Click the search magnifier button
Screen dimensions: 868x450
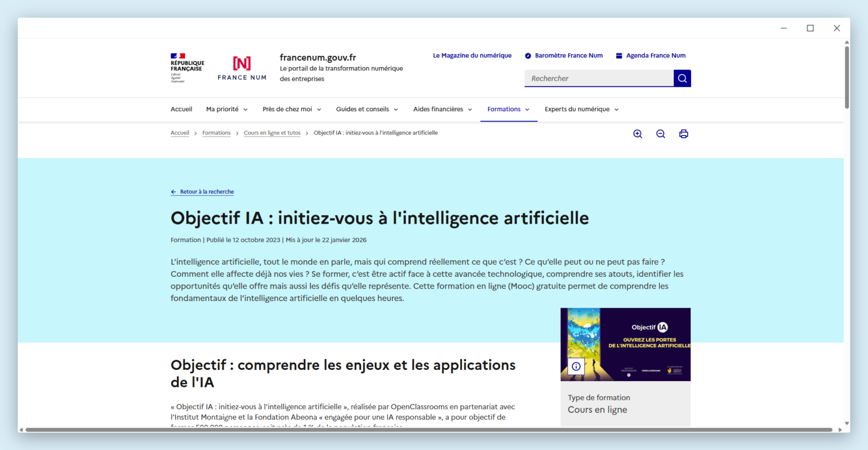[682, 78]
